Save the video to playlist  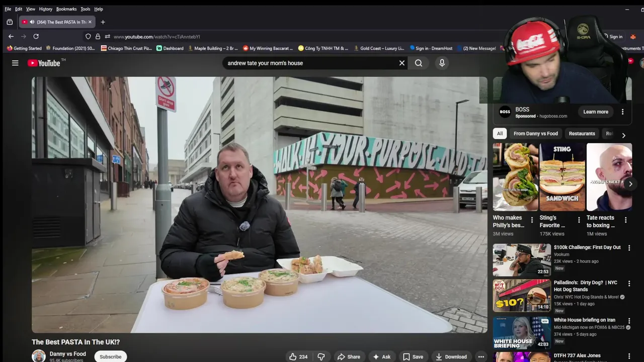413,356
